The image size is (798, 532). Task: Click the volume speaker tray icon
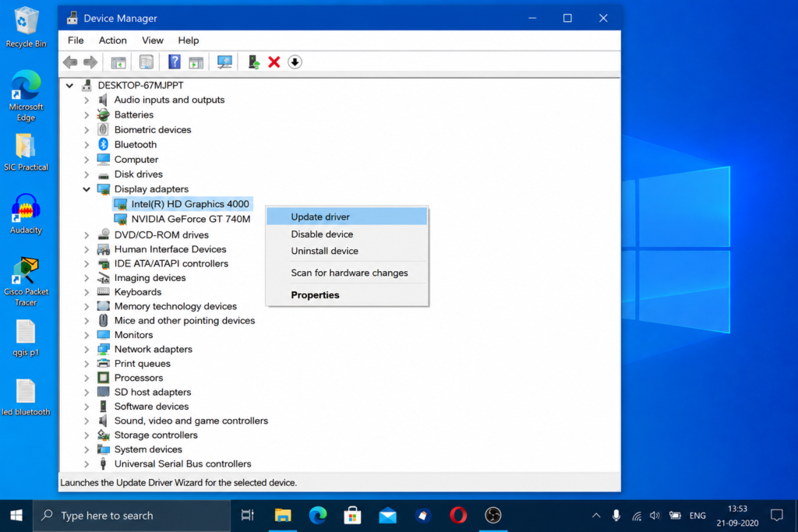pos(655,516)
